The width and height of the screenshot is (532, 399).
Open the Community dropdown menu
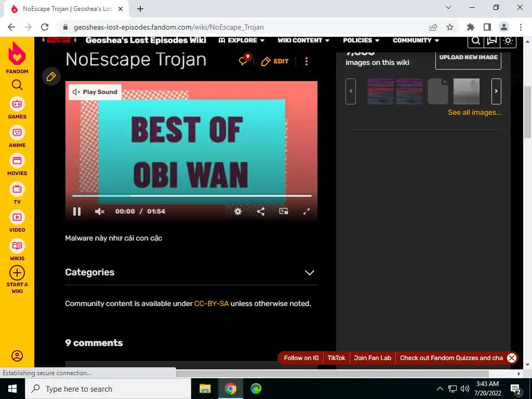(x=416, y=41)
